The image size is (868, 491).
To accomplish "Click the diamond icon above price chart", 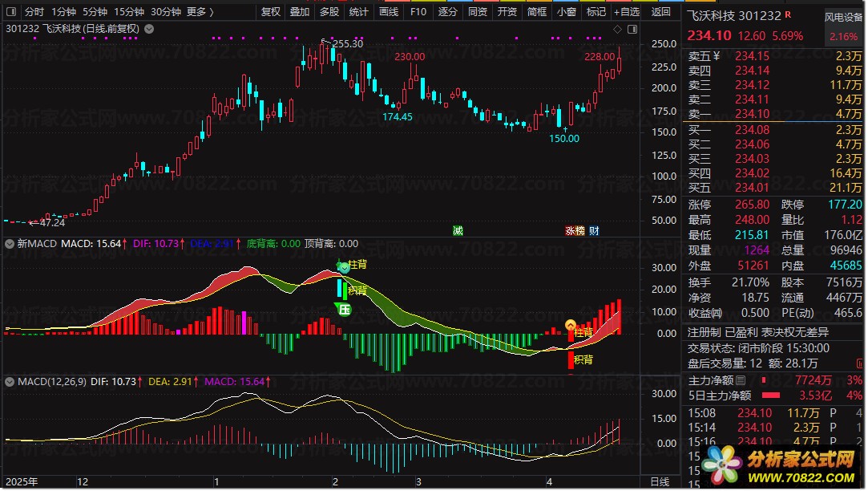I will coord(617,30).
